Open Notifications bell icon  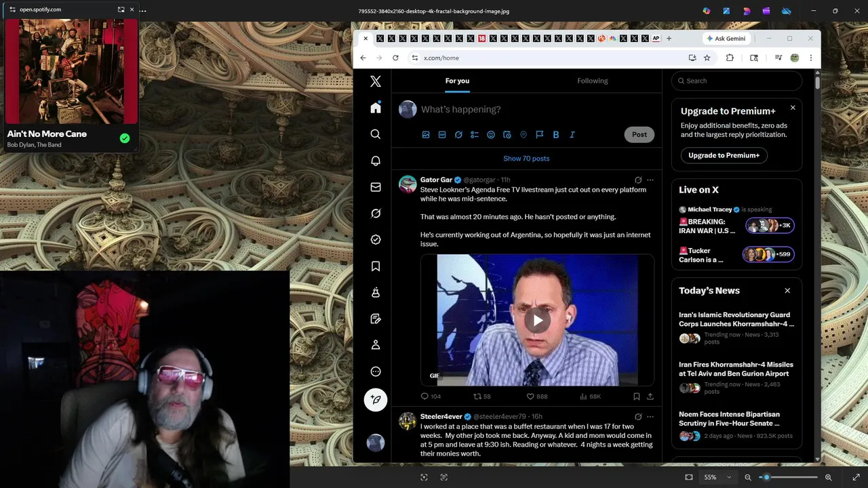[376, 161]
